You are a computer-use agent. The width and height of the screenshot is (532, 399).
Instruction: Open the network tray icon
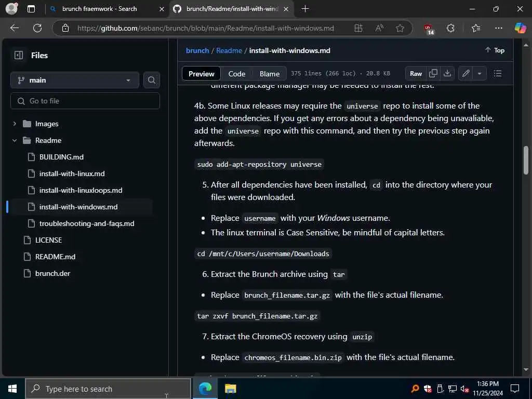[x=453, y=389]
